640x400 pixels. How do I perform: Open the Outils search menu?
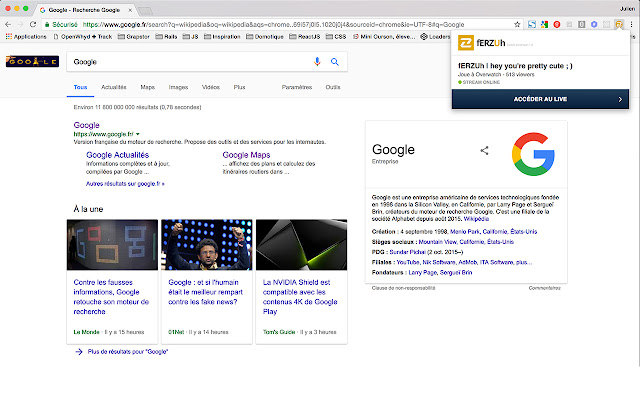(332, 87)
